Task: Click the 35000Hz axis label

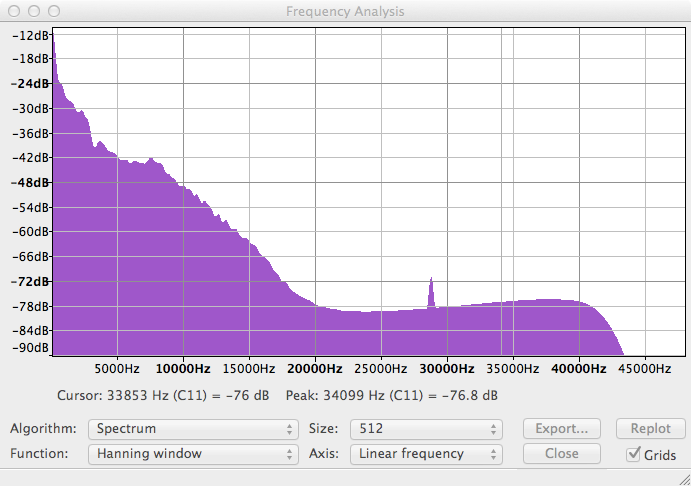Action: pos(513,369)
